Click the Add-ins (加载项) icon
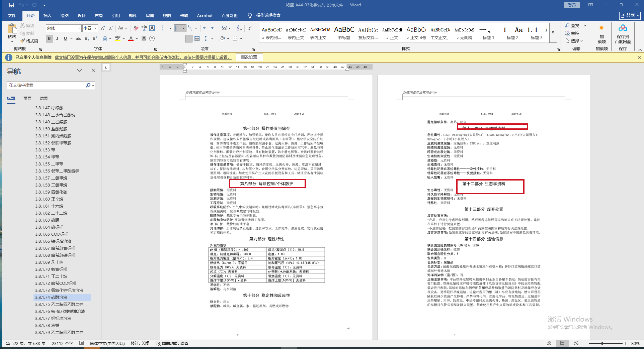This screenshot has height=349, width=644. point(601,34)
